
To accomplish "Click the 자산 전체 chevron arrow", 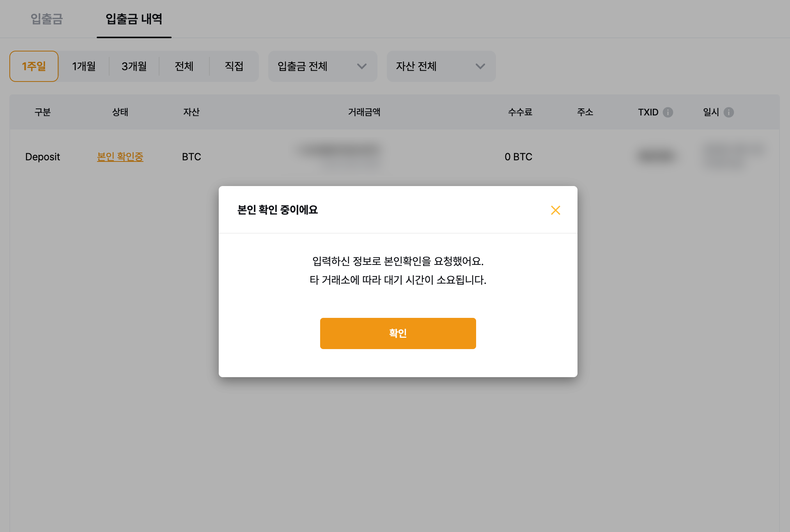I will [x=480, y=66].
